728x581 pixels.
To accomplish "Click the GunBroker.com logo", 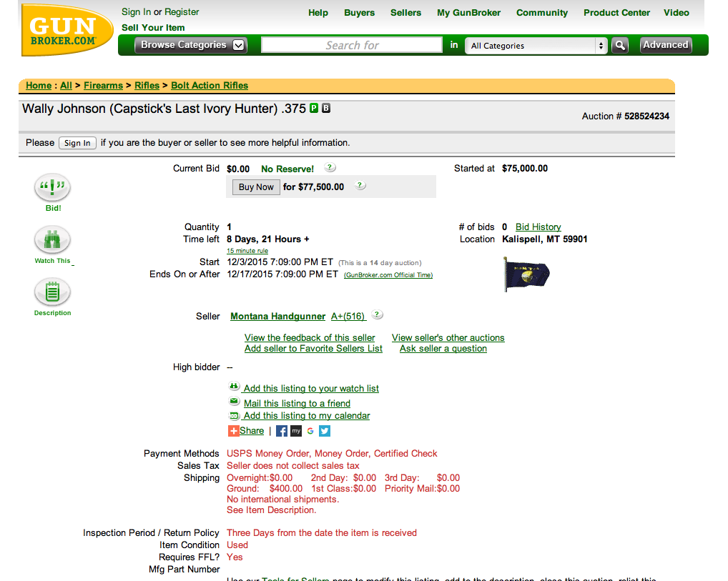I will click(x=67, y=30).
